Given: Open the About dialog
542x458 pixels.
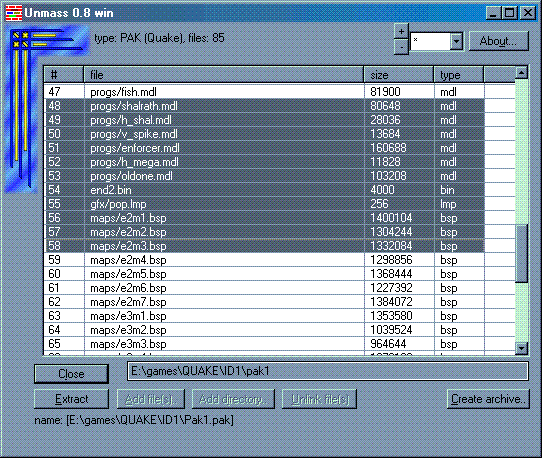Looking at the screenshot, I should [x=498, y=41].
